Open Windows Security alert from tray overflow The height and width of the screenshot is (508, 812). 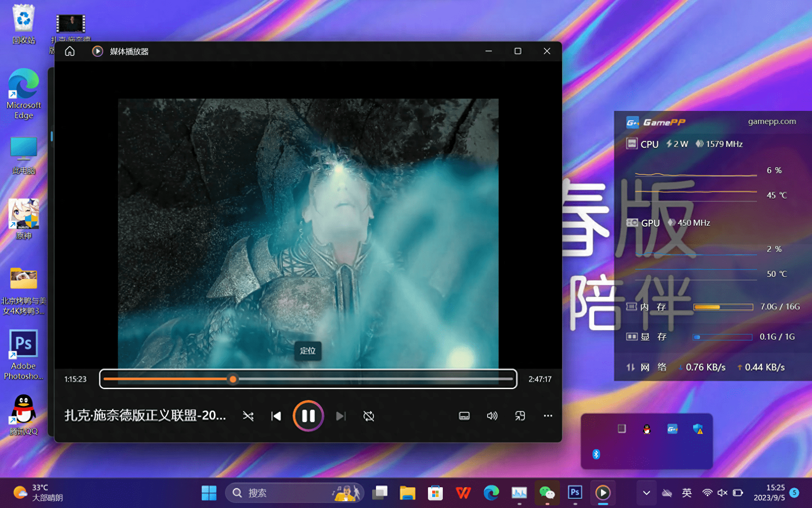click(698, 428)
